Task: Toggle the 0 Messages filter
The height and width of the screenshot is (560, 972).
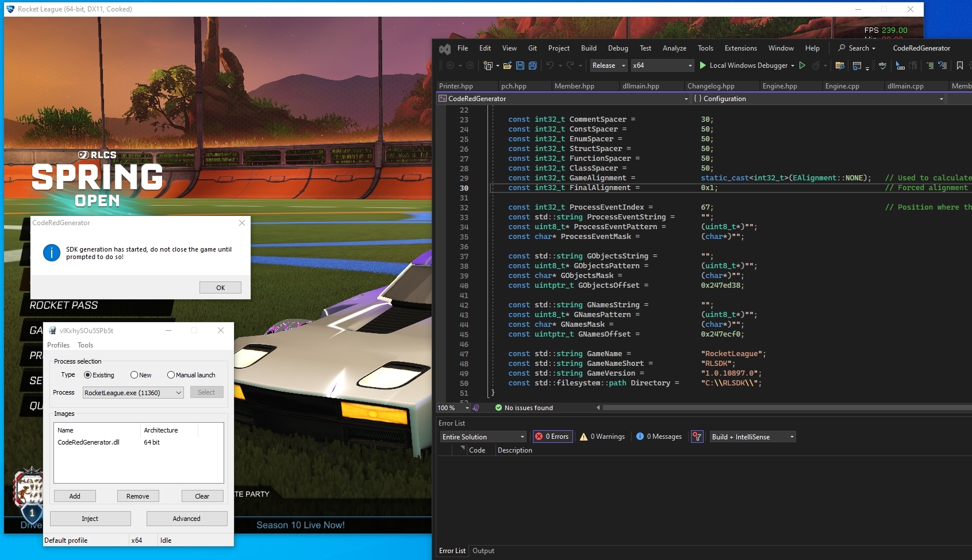Action: coord(659,437)
